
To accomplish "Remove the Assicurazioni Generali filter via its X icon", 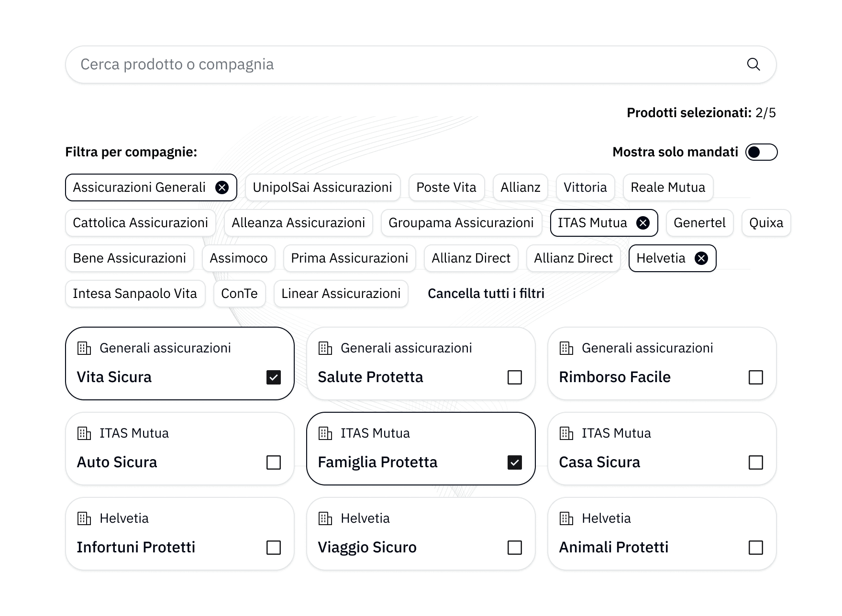I will point(222,187).
